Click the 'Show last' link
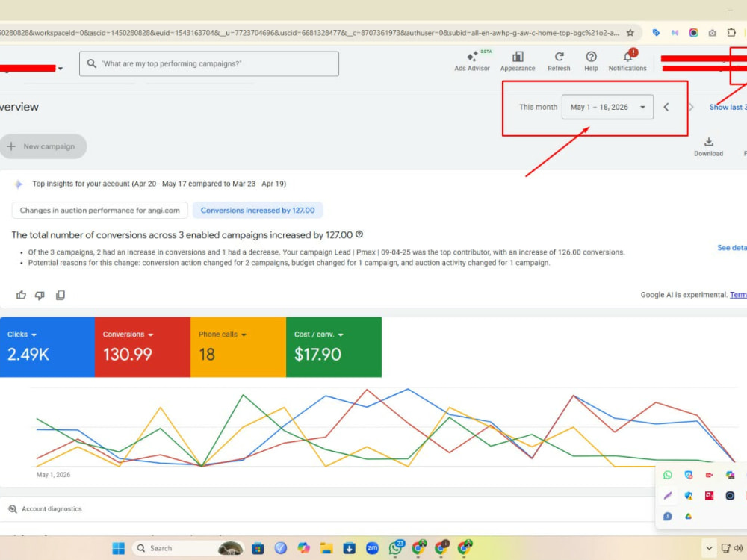747x560 pixels. (728, 107)
